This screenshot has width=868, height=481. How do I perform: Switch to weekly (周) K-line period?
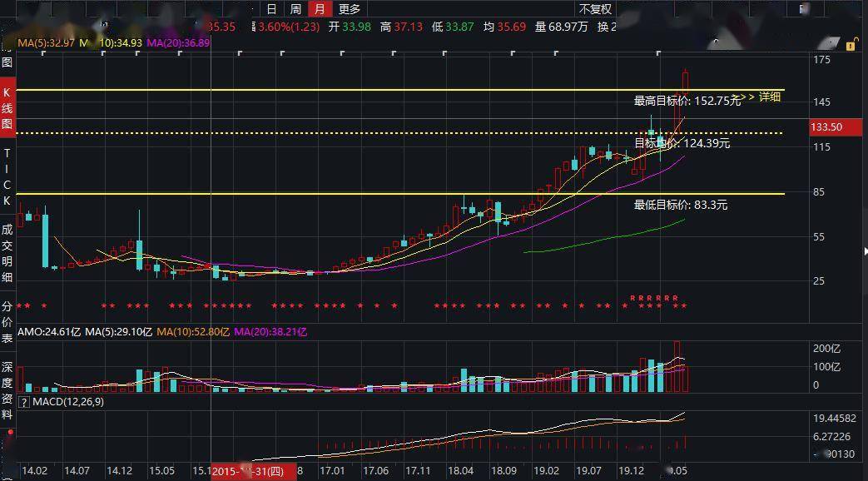click(295, 9)
